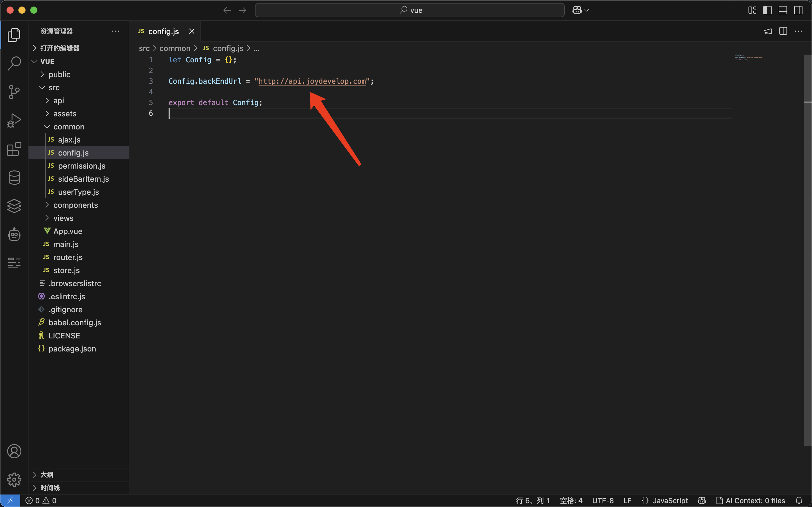Toggle the bottom panel visibility
Screen dimensions: 812x507
click(783, 10)
